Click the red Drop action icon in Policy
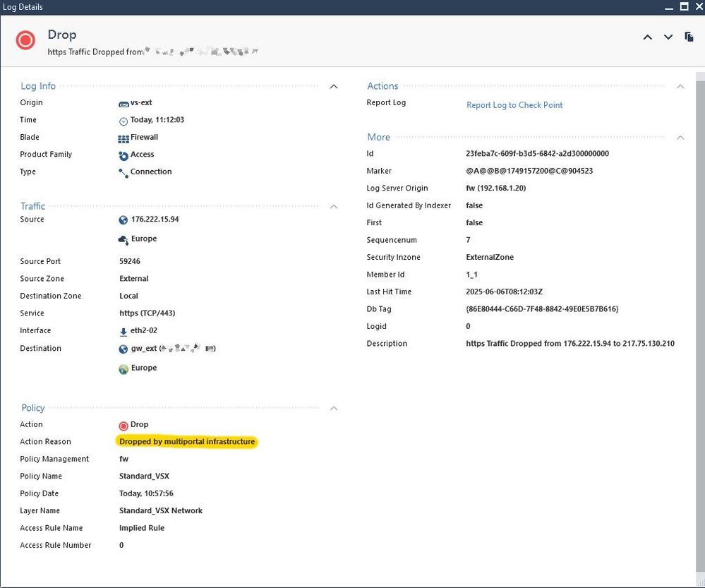The width and height of the screenshot is (705, 588). point(123,426)
